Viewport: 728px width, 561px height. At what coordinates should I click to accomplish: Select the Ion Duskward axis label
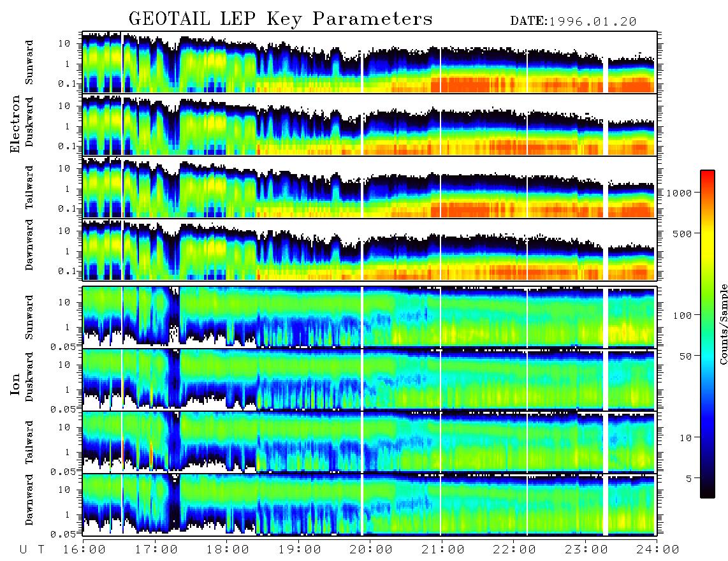(29, 377)
